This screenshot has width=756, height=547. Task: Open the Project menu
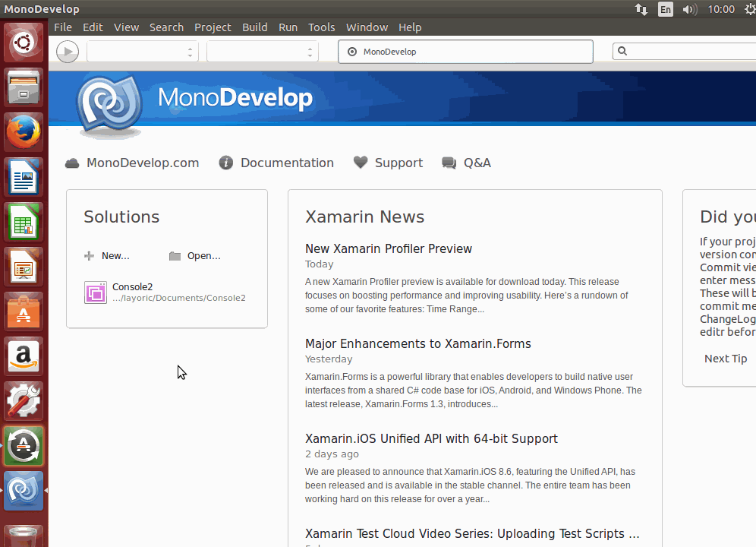pos(213,27)
